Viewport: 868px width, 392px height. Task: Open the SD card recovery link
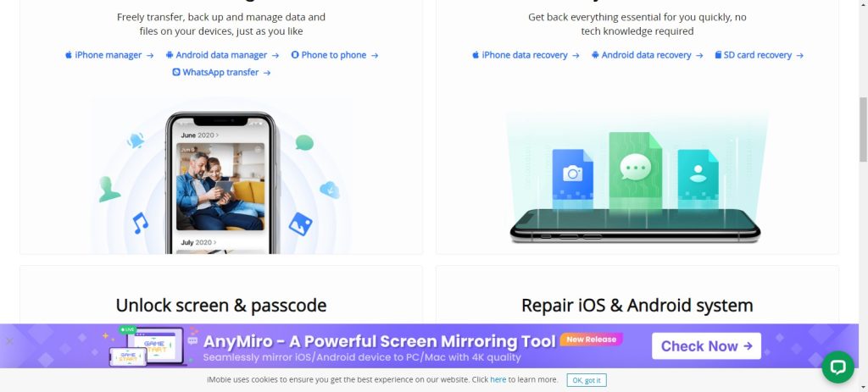[x=759, y=55]
